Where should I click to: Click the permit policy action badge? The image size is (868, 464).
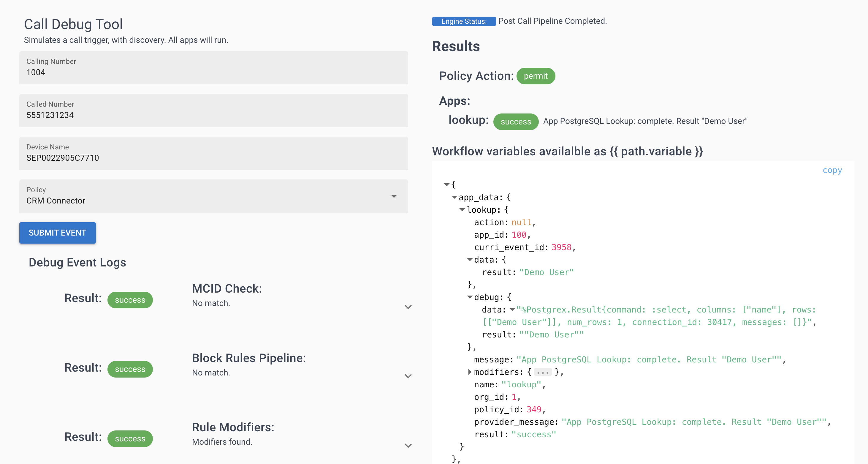(x=536, y=76)
